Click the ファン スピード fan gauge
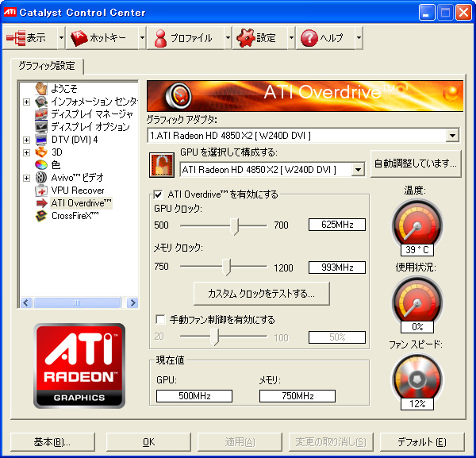 coord(417,378)
